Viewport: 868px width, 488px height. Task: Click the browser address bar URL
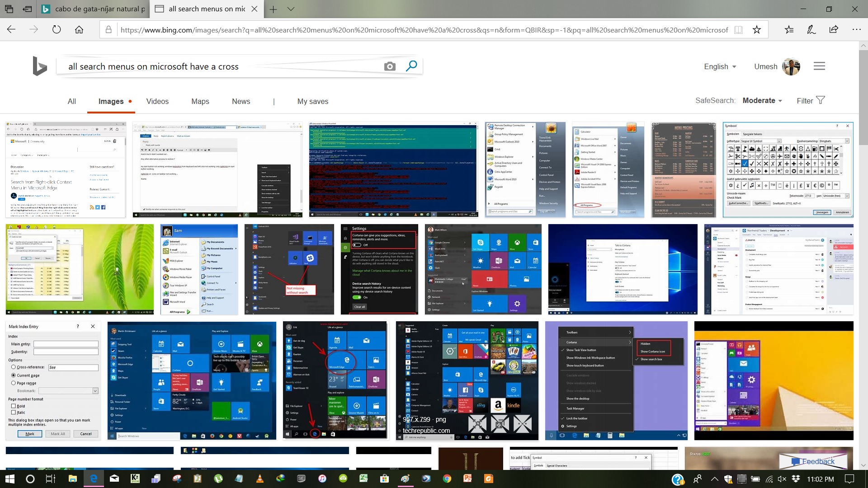pyautogui.click(x=424, y=30)
